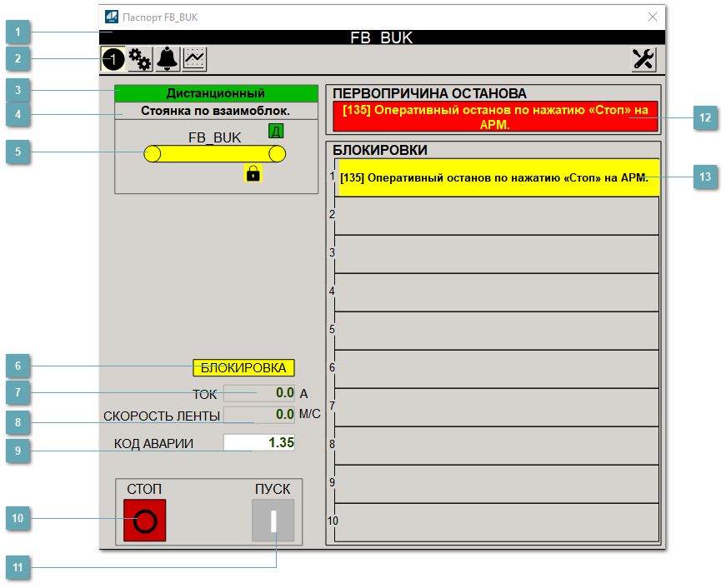
Task: Select empty blocking row 2
Action: point(497,216)
